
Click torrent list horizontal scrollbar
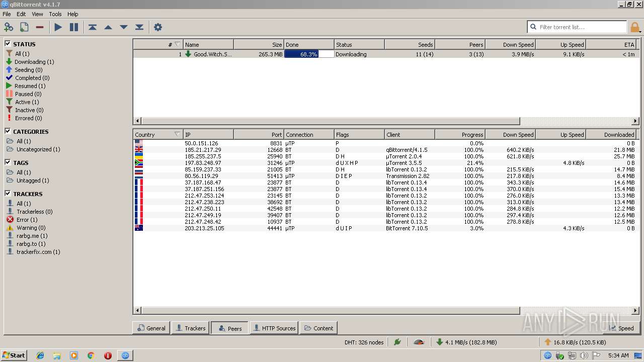pyautogui.click(x=331, y=121)
